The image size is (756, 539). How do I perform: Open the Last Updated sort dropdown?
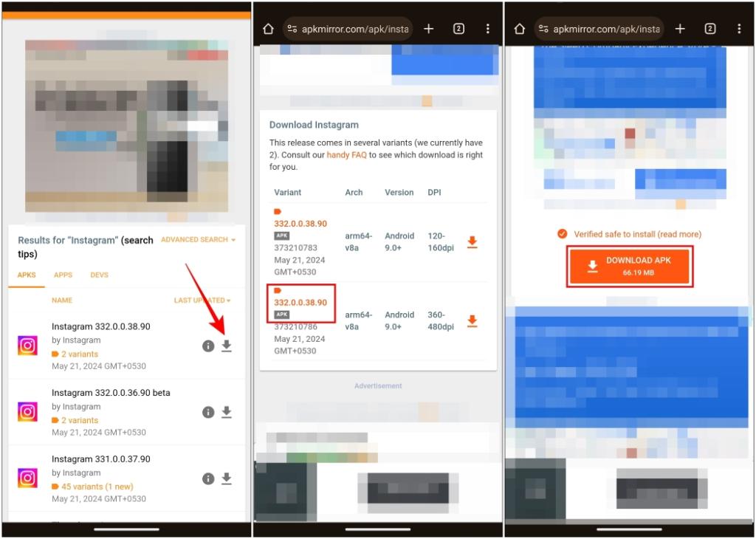tap(202, 301)
